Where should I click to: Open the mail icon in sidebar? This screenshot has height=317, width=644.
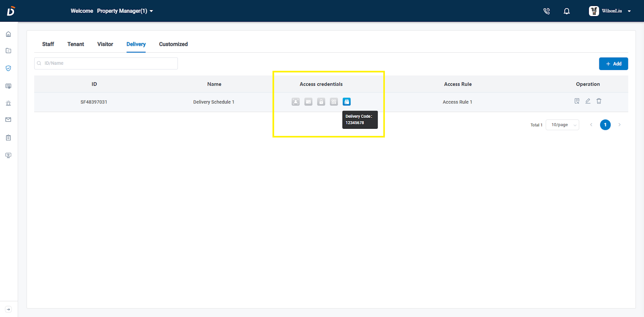(x=8, y=119)
